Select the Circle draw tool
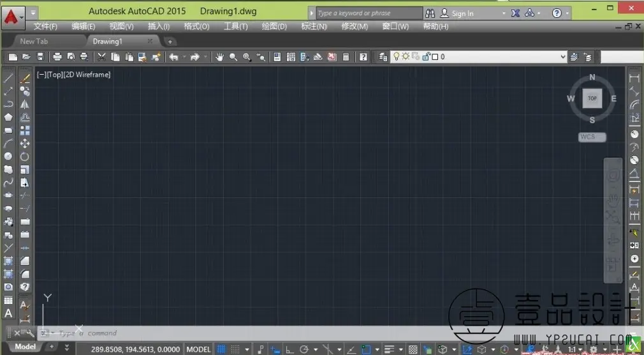Image resolution: width=644 pixels, height=355 pixels. [x=8, y=156]
